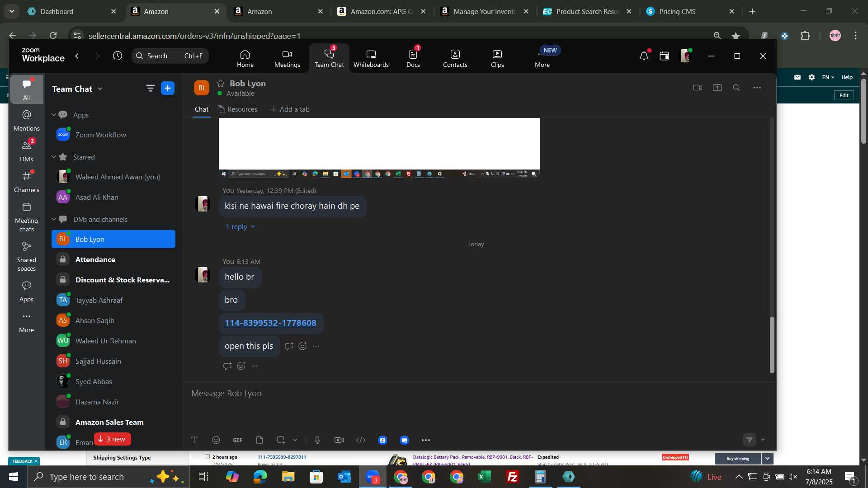Open text formatting options in composer
Image resolution: width=868 pixels, height=488 pixels.
(x=194, y=440)
